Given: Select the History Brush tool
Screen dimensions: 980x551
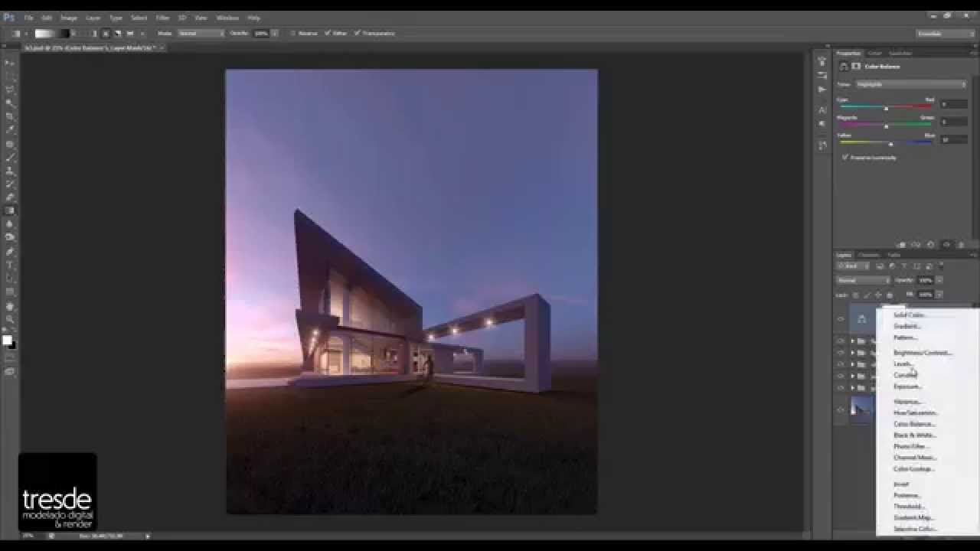Looking at the screenshot, I should coord(10,184).
